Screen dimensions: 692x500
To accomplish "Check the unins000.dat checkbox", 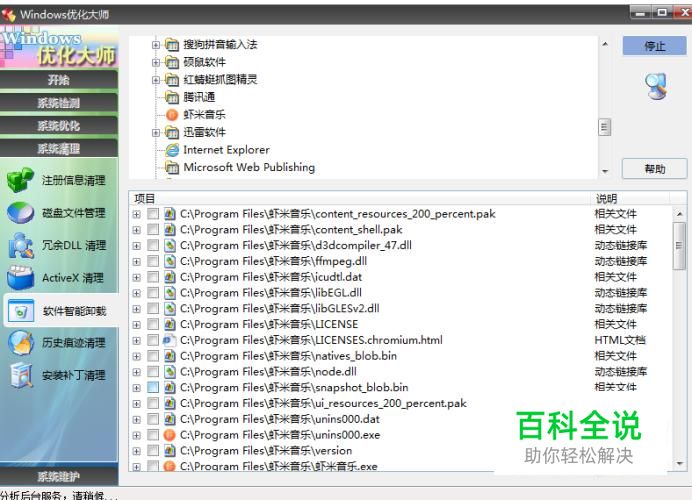I will coord(153,419).
